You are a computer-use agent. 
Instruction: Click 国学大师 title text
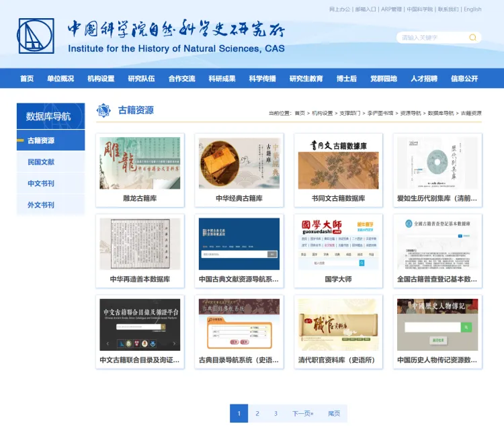pos(339,279)
